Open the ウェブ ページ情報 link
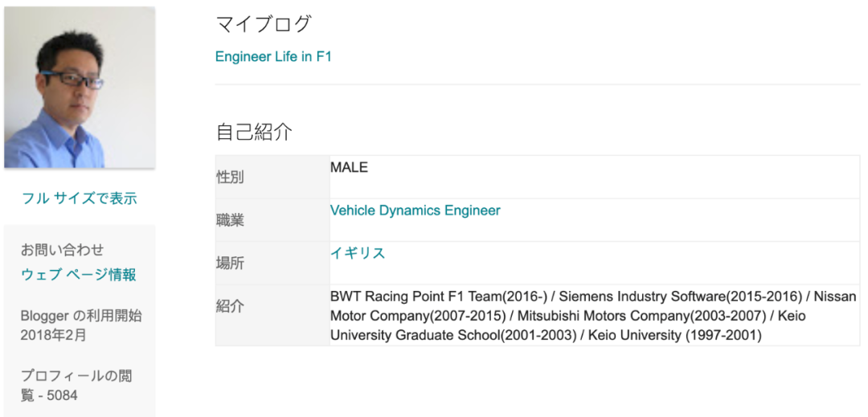868x417 pixels. pyautogui.click(x=78, y=275)
